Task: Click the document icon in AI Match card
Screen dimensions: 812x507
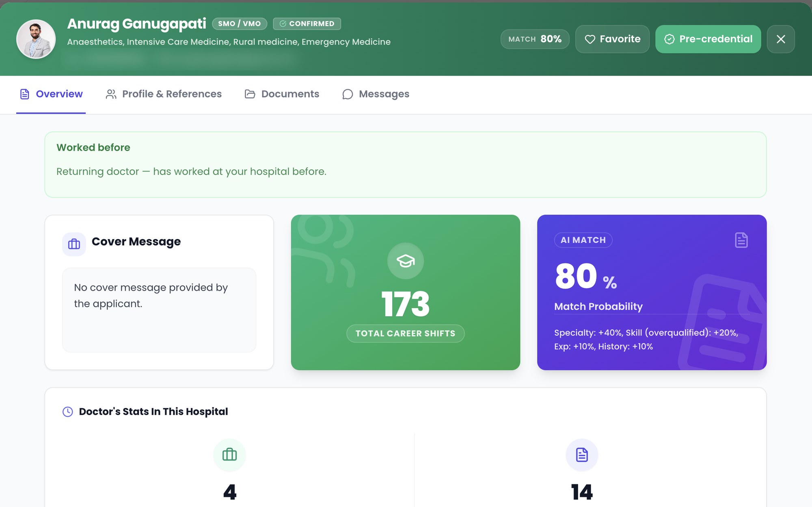Action: coord(741,240)
